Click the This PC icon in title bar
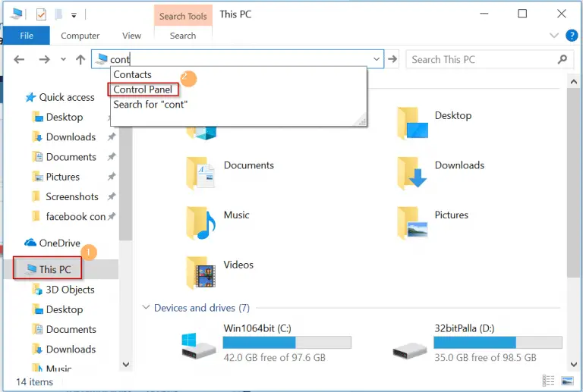Viewport: 583px width, 392px height. [x=15, y=14]
